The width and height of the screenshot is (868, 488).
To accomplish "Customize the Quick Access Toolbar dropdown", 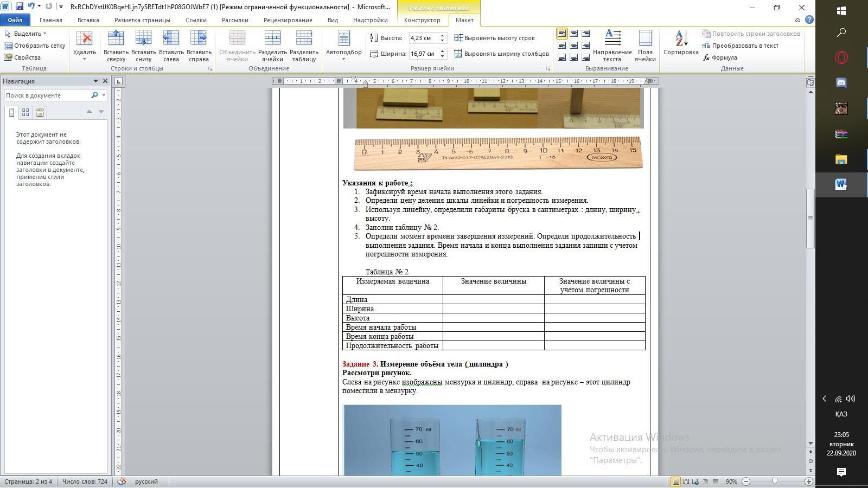I will pos(60,7).
